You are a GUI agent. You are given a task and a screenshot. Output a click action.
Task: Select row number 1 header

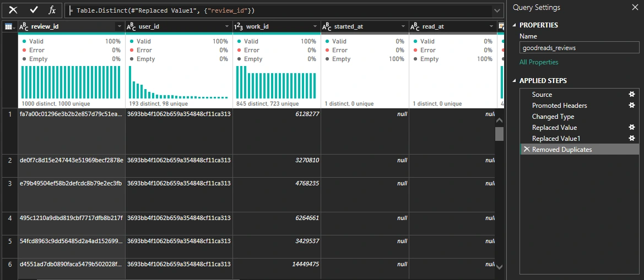[9, 131]
